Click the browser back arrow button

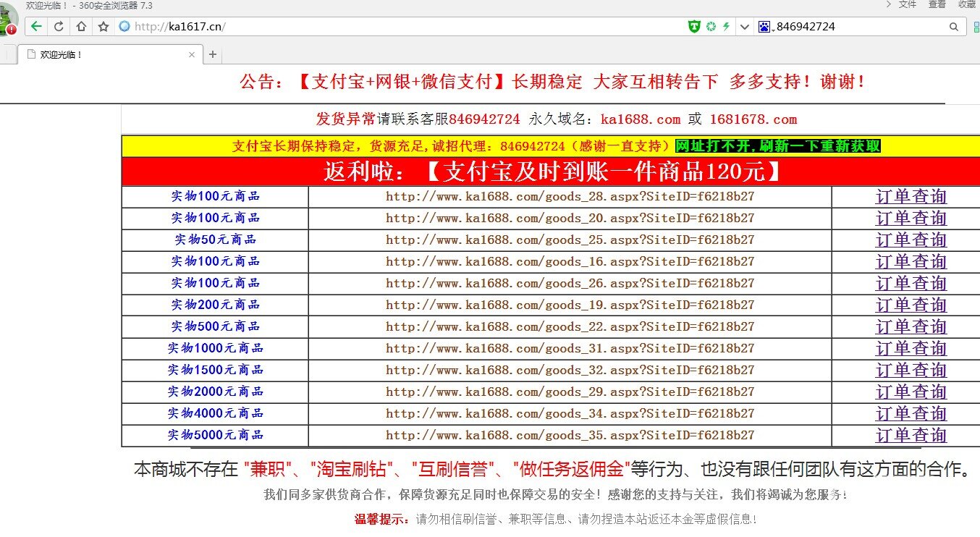pos(36,27)
